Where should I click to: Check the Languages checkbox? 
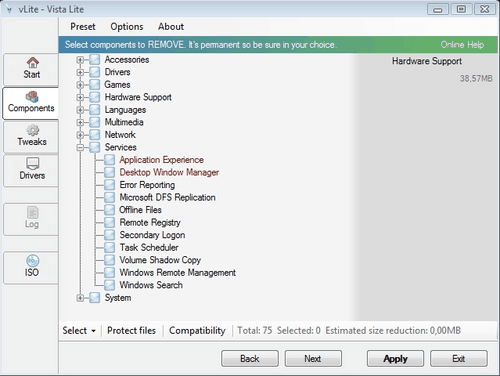click(95, 110)
